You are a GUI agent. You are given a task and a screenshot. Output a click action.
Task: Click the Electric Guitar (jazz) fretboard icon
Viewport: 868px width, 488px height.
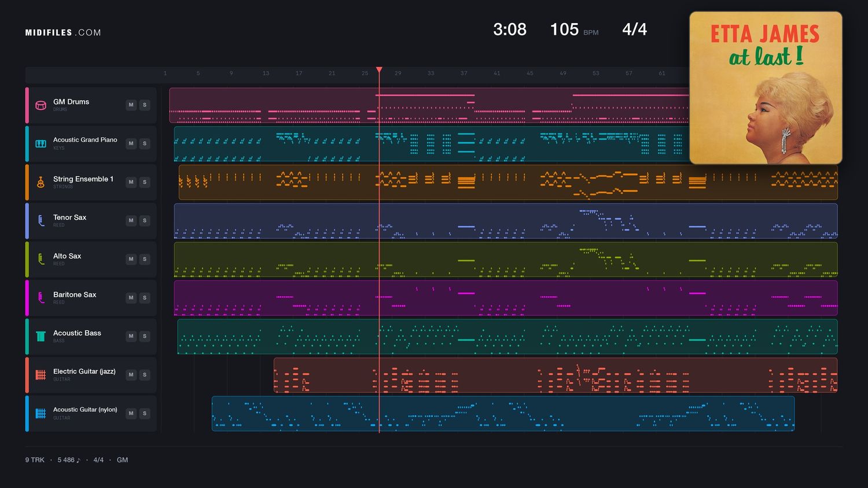coord(41,375)
